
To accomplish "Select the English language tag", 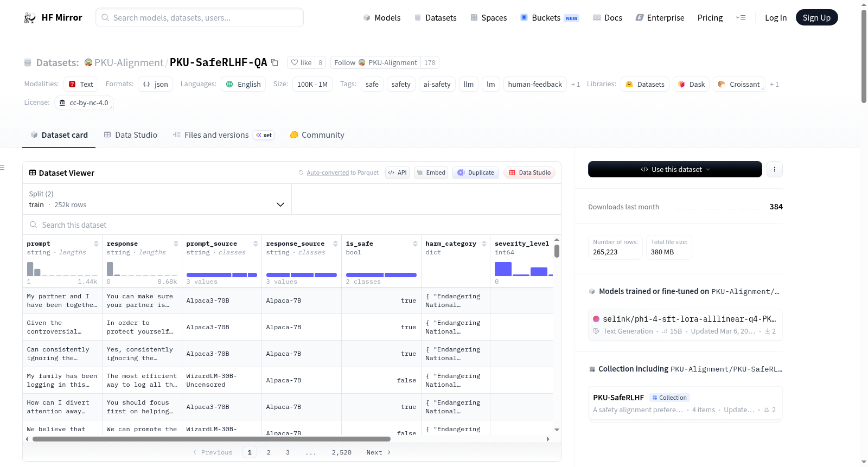I will (244, 84).
